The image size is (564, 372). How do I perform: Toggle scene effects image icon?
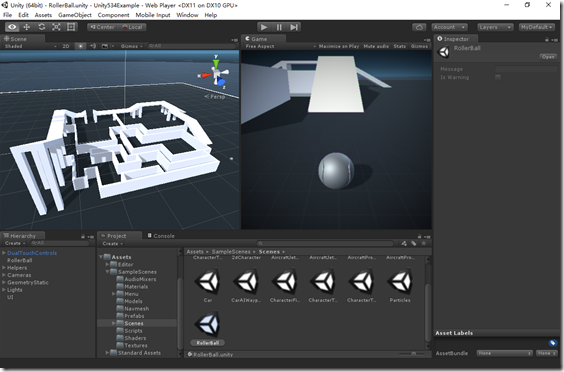(x=105, y=46)
